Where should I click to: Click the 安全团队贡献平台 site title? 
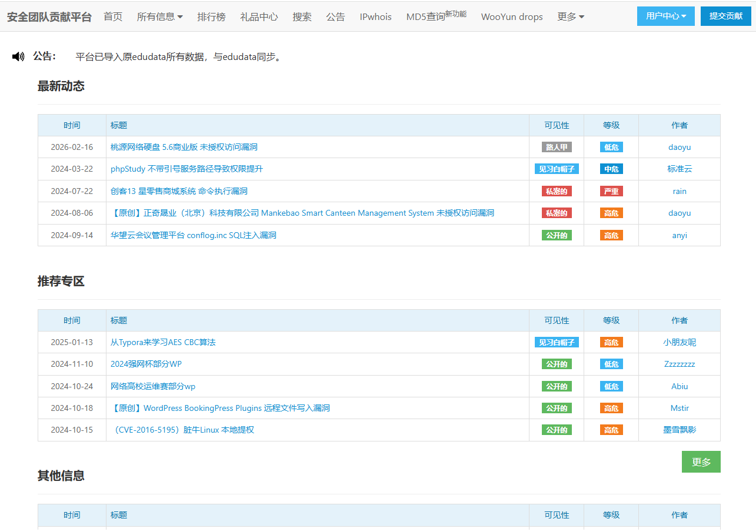click(x=49, y=16)
